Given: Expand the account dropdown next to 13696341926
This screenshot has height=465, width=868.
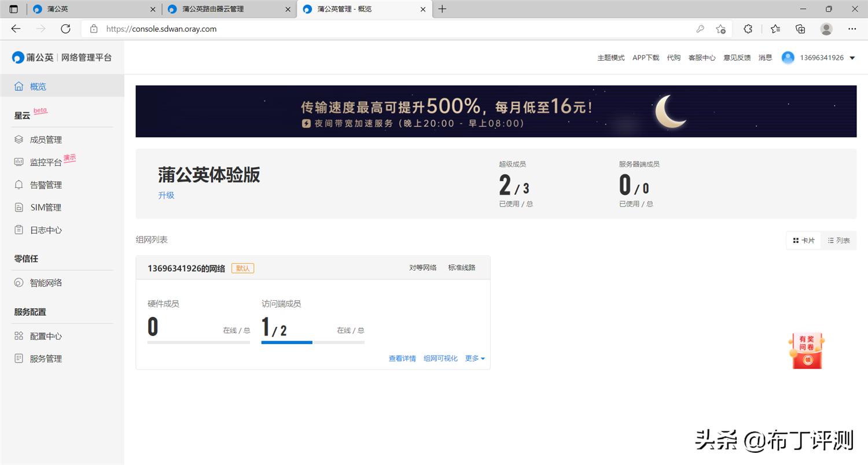Looking at the screenshot, I should pyautogui.click(x=851, y=57).
